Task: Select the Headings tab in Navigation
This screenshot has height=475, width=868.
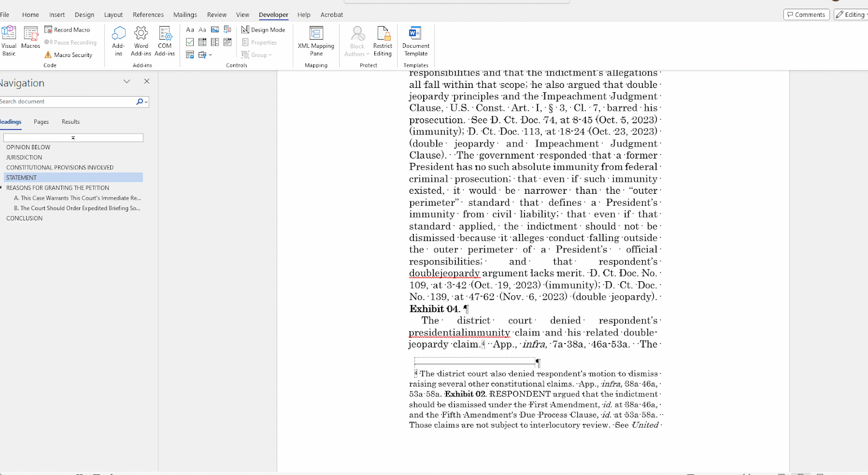Action: pos(10,122)
